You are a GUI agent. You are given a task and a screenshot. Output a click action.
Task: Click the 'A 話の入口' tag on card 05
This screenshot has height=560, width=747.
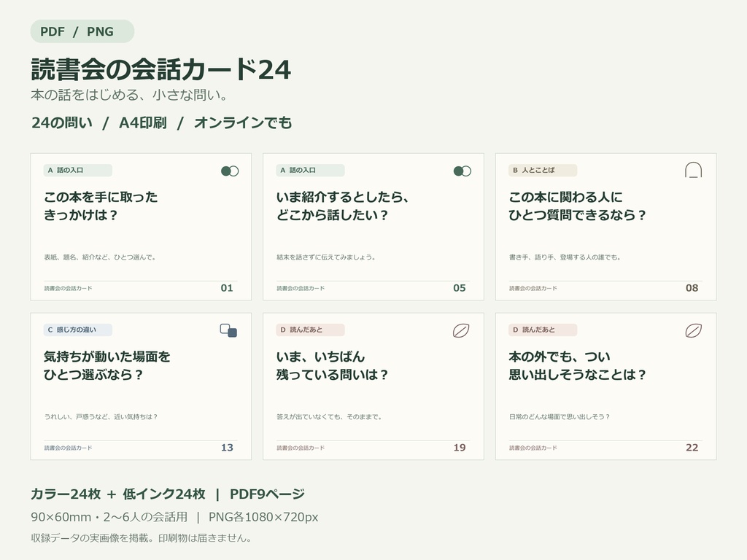tap(311, 170)
